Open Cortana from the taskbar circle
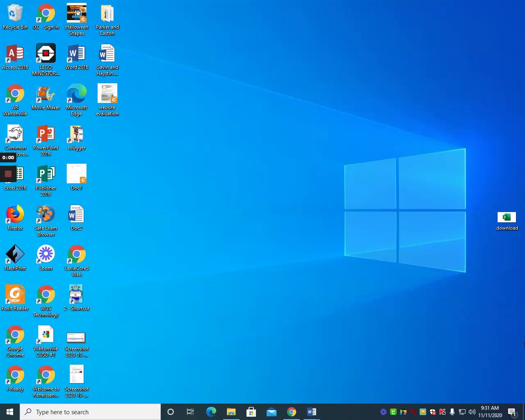Viewport: 525px width, 420px height. coord(171,412)
